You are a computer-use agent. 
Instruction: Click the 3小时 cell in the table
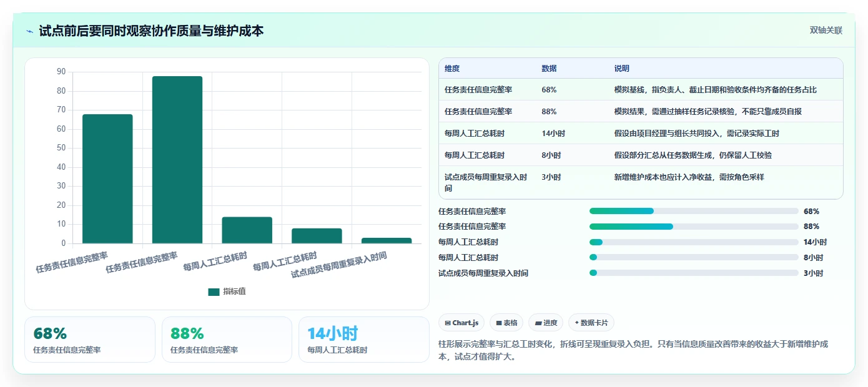tap(551, 177)
